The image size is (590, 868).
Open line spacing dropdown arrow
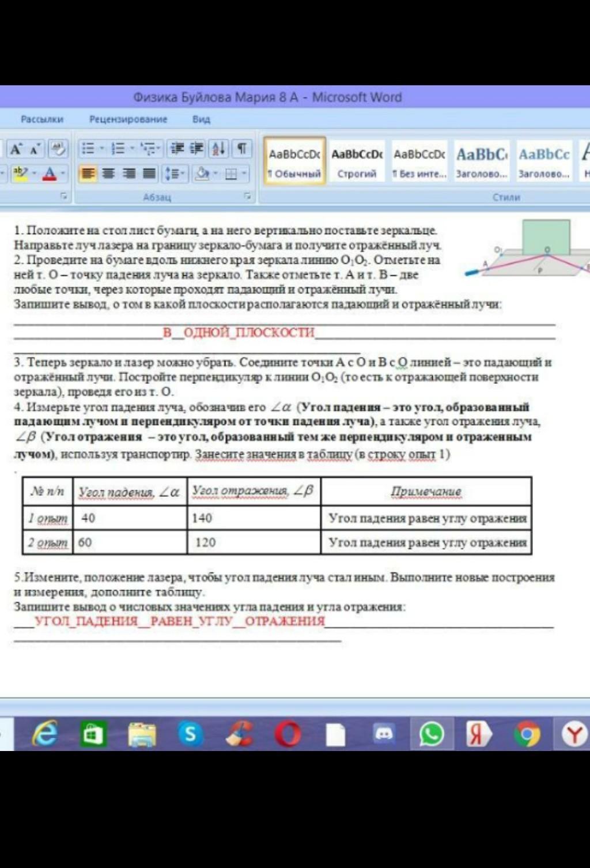pyautogui.click(x=183, y=173)
